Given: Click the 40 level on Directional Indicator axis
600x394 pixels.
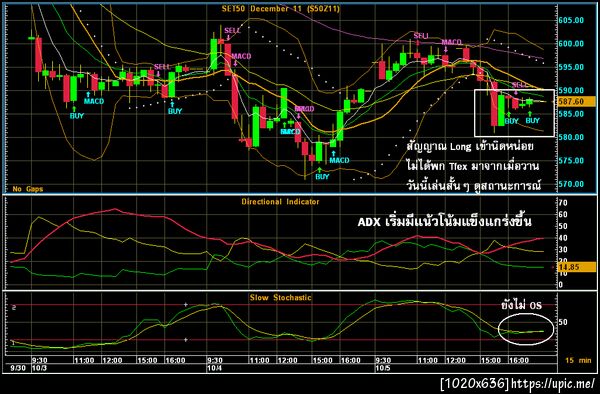Looking at the screenshot, I should 563,238.
